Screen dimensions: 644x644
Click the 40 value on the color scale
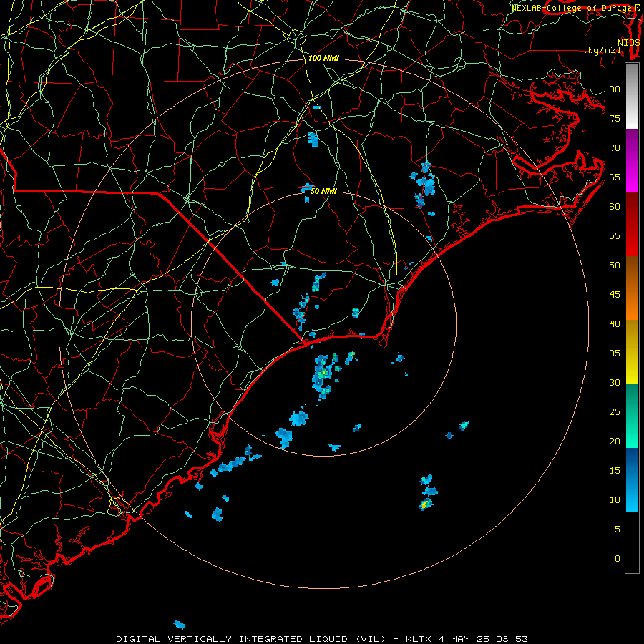click(615, 323)
